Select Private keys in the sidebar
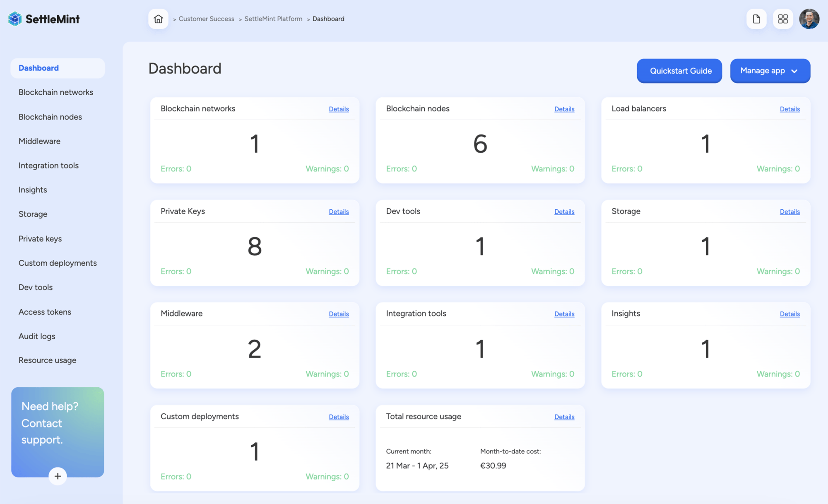Image resolution: width=828 pixels, height=504 pixels. coord(40,238)
